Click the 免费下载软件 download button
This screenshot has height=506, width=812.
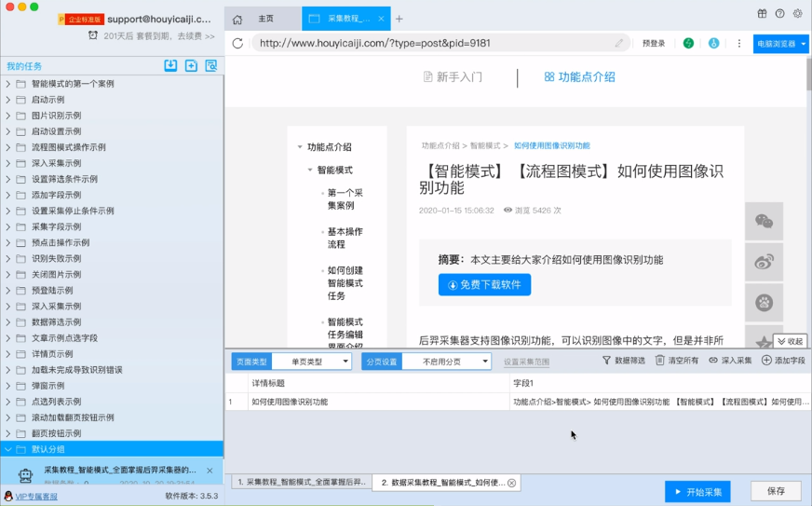click(484, 285)
